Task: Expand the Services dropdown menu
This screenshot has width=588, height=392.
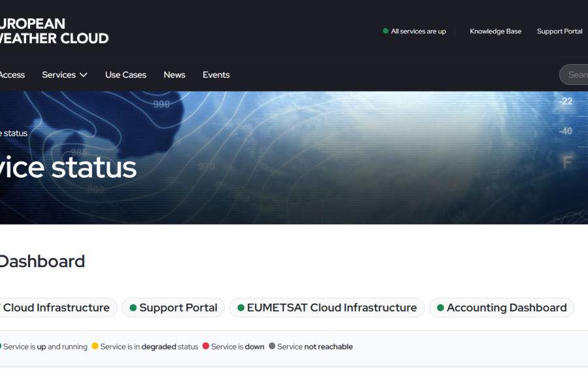Action: point(65,74)
